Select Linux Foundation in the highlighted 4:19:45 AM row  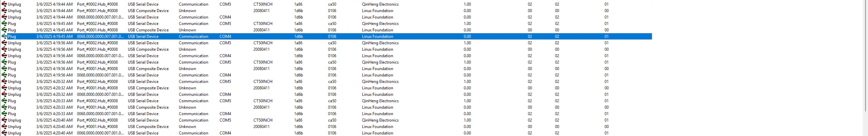pyautogui.click(x=377, y=36)
